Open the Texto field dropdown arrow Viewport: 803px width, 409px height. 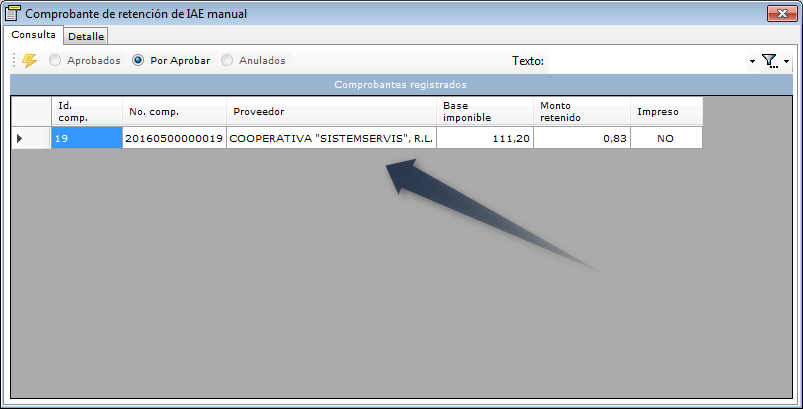(752, 61)
